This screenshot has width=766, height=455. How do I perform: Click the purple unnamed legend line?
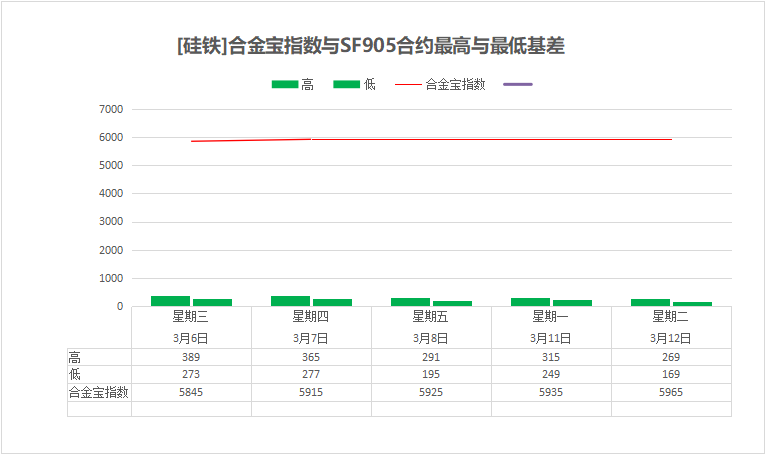pyautogui.click(x=518, y=85)
